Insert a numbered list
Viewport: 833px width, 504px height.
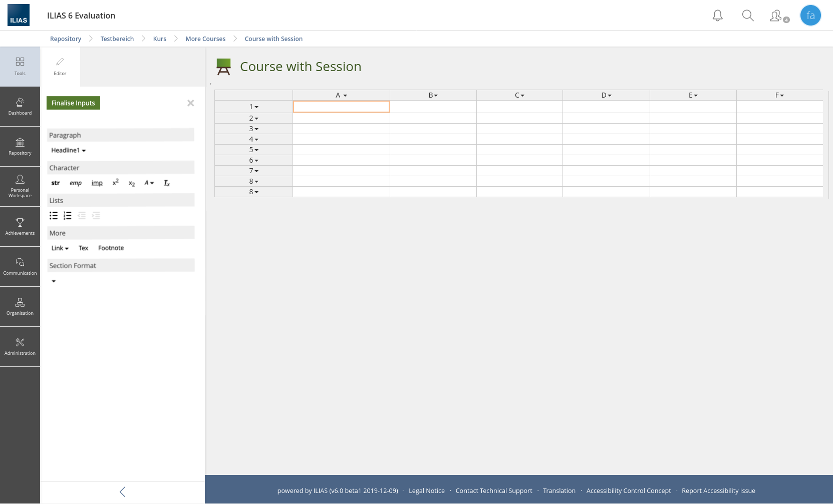[x=68, y=216]
